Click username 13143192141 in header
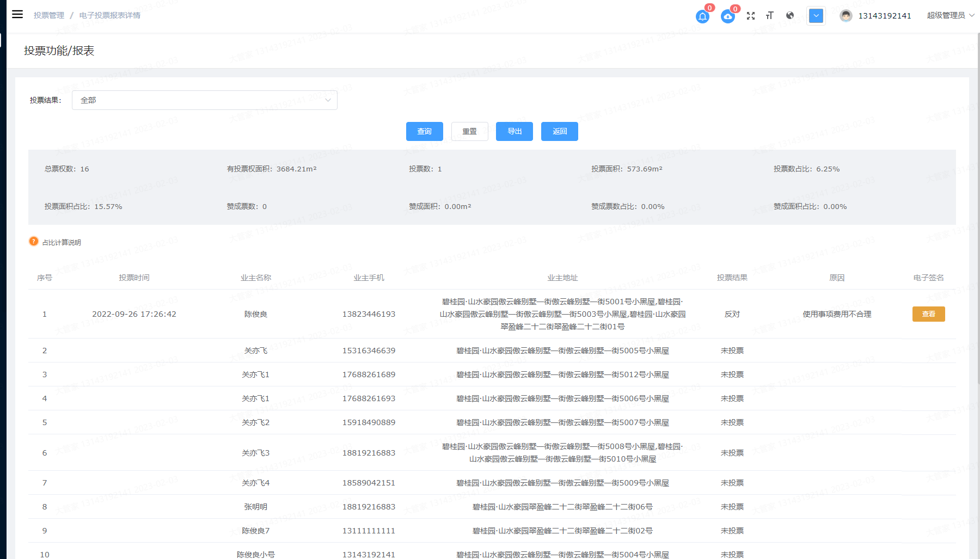 885,16
